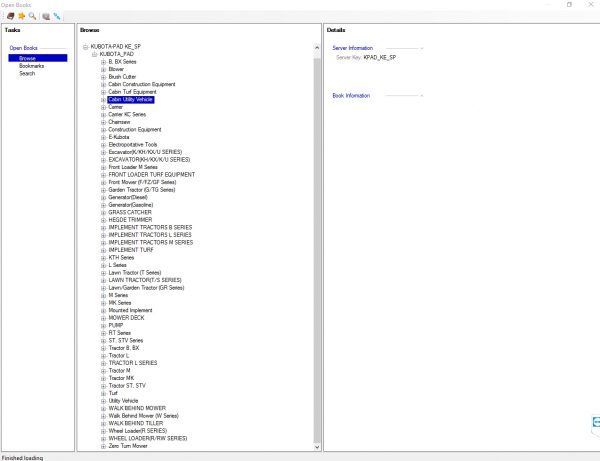This screenshot has width=600, height=461.
Task: Select Browse in the Tasks panel
Action: pos(38,58)
